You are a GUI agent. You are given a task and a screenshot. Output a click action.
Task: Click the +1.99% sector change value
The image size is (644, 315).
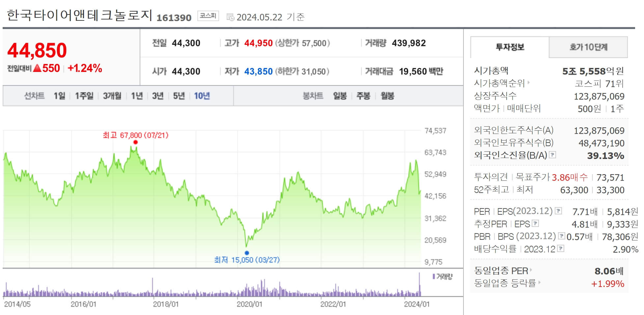pyautogui.click(x=608, y=284)
